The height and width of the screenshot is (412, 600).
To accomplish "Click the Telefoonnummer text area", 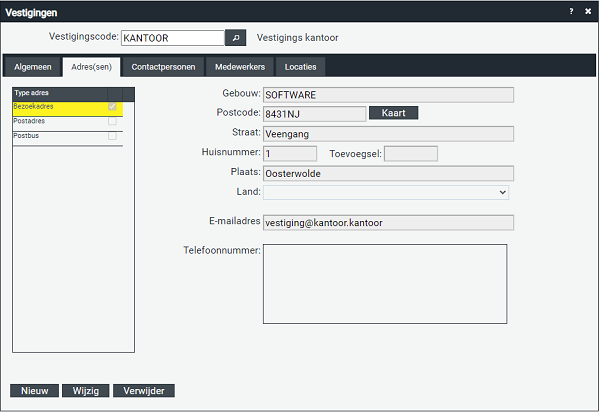I will pyautogui.click(x=385, y=284).
